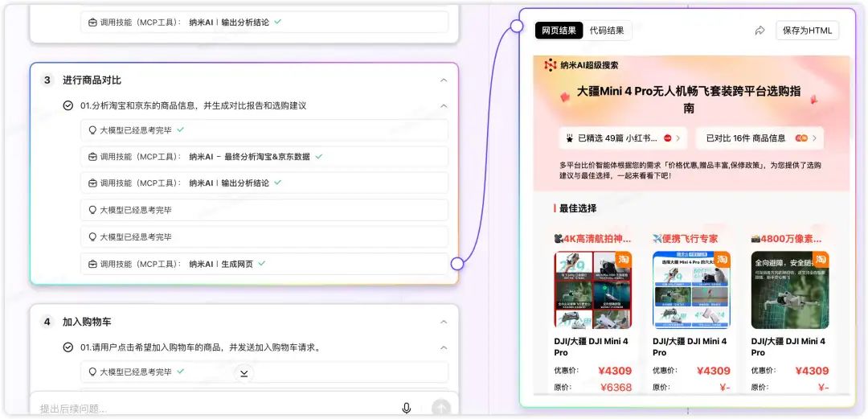Click the connector node at result panel
The image size is (868, 419).
click(x=517, y=26)
